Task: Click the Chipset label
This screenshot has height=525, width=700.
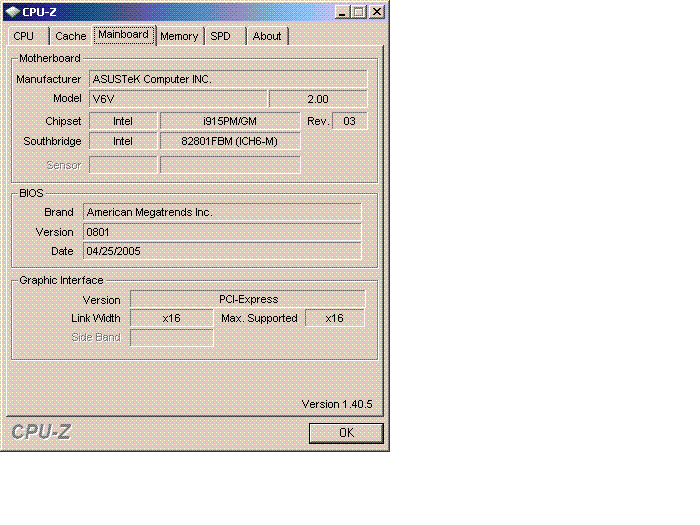Action: (63, 121)
